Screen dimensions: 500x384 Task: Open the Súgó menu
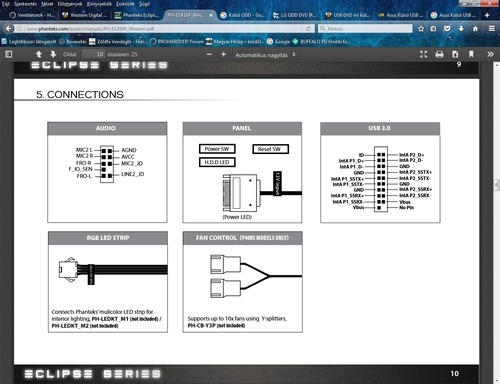click(144, 4)
